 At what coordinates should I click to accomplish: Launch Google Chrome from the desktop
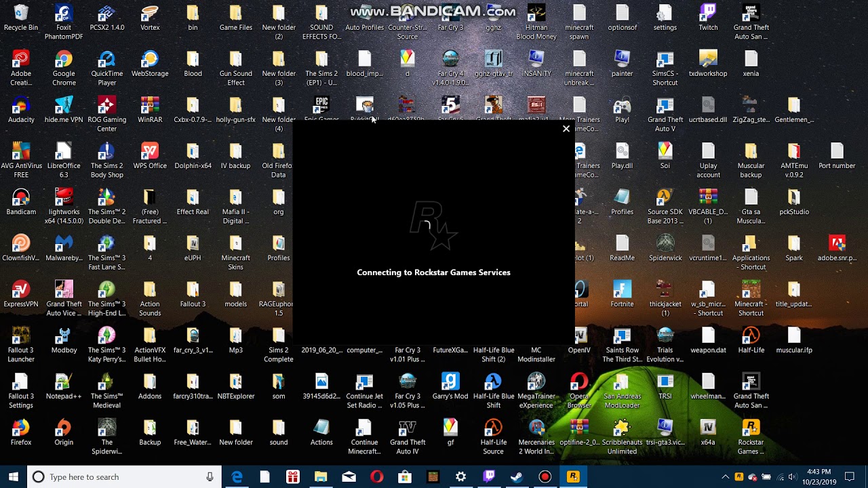pos(64,68)
